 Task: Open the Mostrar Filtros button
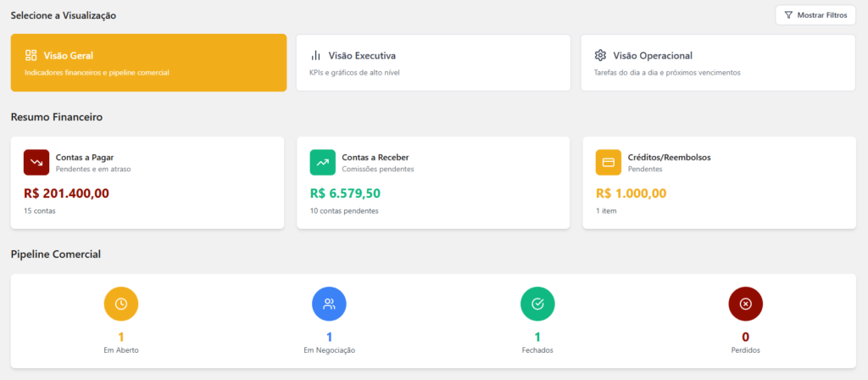coord(815,15)
